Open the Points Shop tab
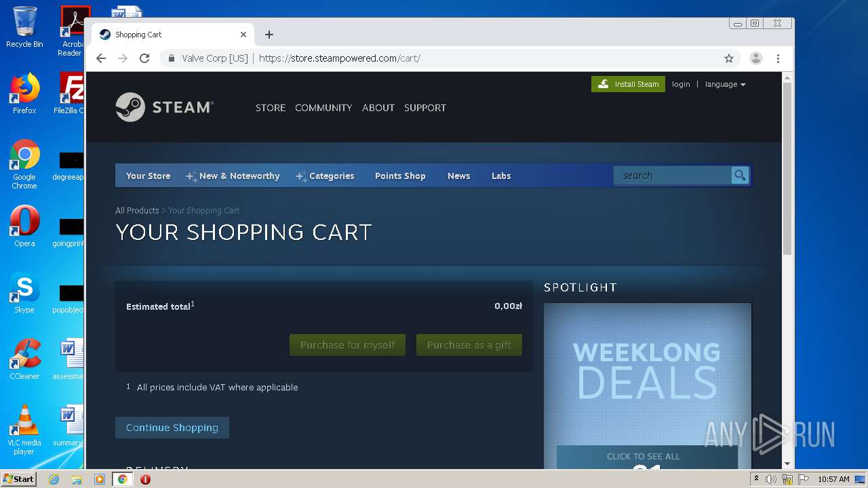868x488 pixels. tap(400, 176)
